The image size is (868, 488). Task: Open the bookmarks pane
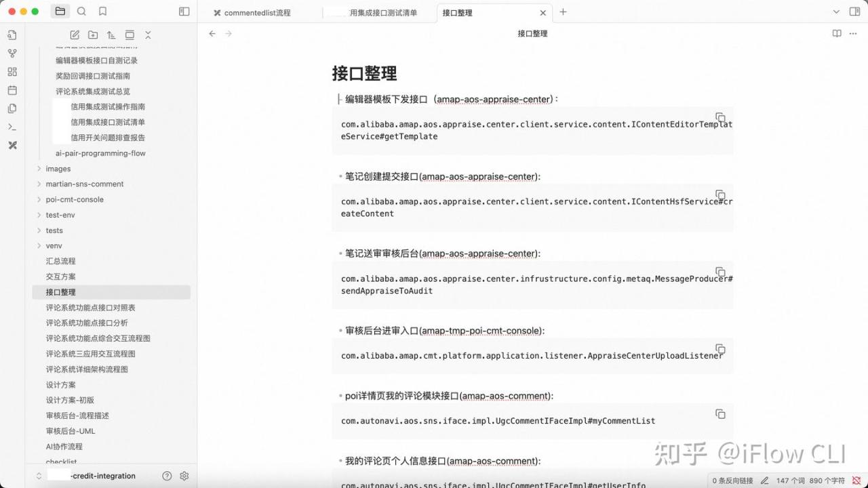[x=102, y=12]
